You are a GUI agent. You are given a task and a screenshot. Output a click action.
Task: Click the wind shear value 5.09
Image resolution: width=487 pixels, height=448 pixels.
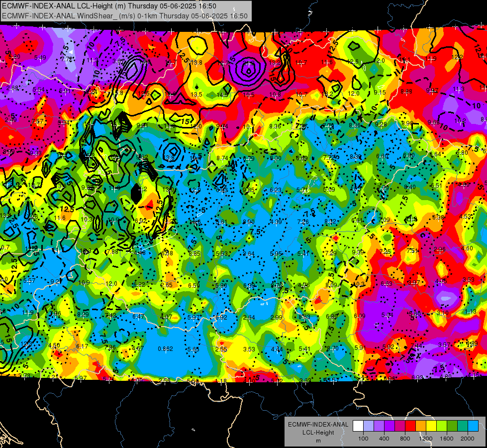pos(329,189)
